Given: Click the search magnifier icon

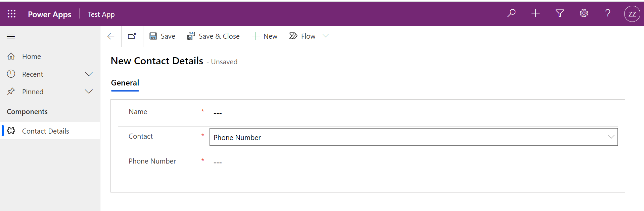Looking at the screenshot, I should (511, 13).
